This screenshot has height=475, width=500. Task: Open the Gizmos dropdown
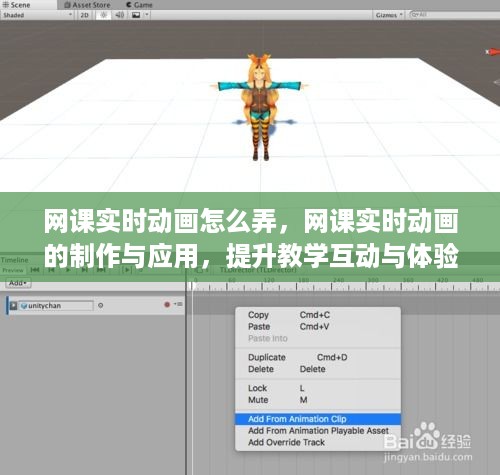coord(389,15)
